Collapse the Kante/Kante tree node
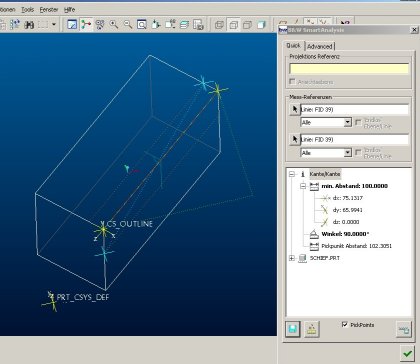Viewport: 420px width, 364px height. point(292,174)
